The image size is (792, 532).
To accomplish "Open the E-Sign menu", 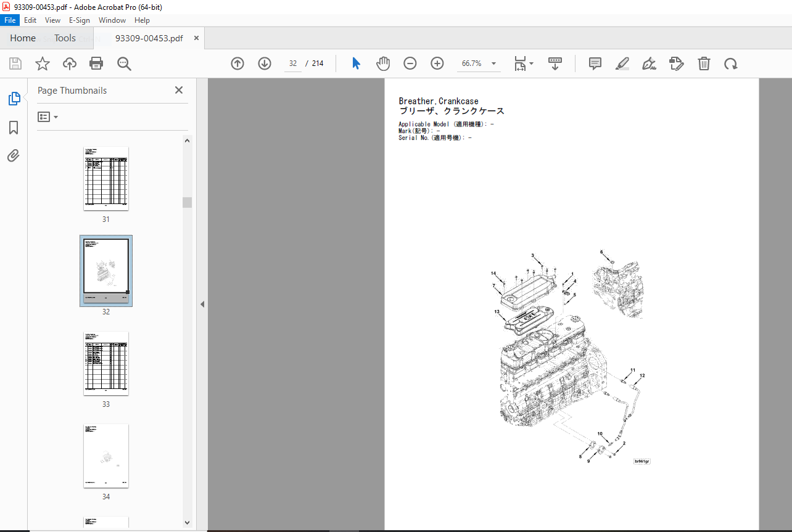I will click(x=80, y=20).
